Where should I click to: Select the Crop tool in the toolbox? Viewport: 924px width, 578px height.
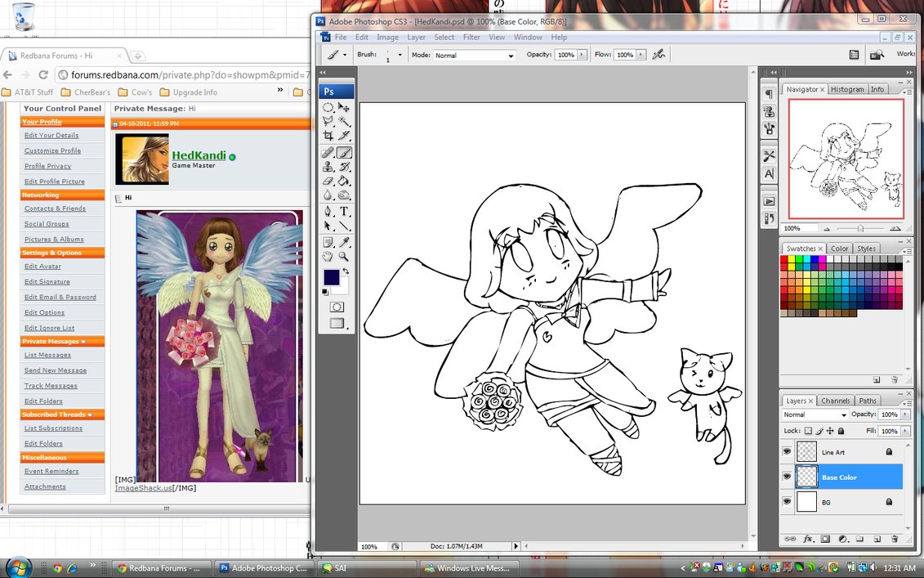tap(328, 136)
